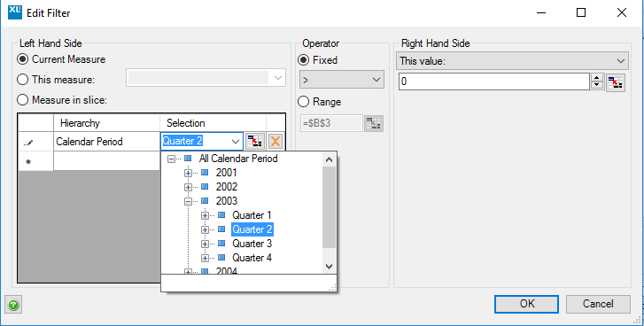Select Quarter 4 in the tree
Image resolution: width=644 pixels, height=326 pixels.
click(252, 258)
